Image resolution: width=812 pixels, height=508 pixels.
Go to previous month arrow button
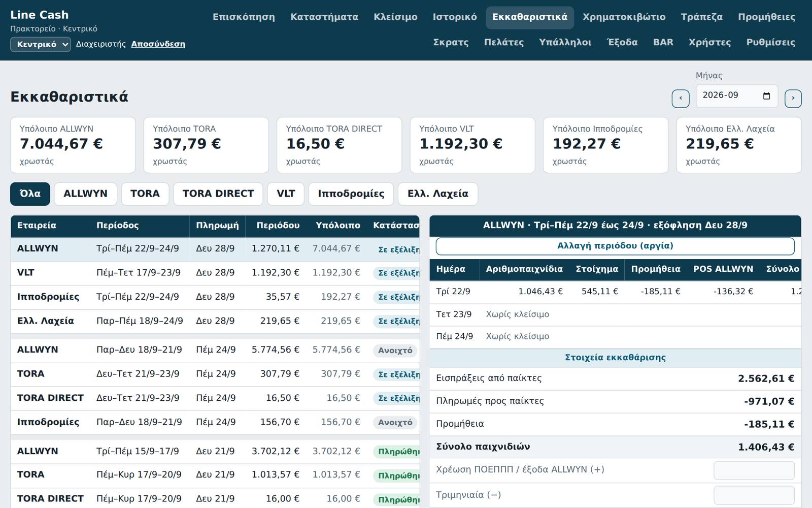tap(681, 99)
